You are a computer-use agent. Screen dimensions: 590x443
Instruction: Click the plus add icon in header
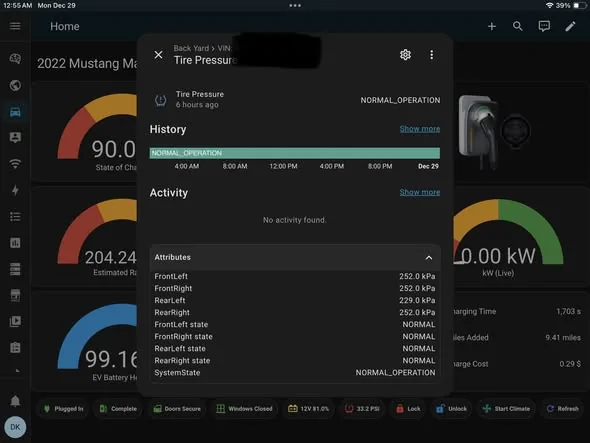click(x=492, y=26)
